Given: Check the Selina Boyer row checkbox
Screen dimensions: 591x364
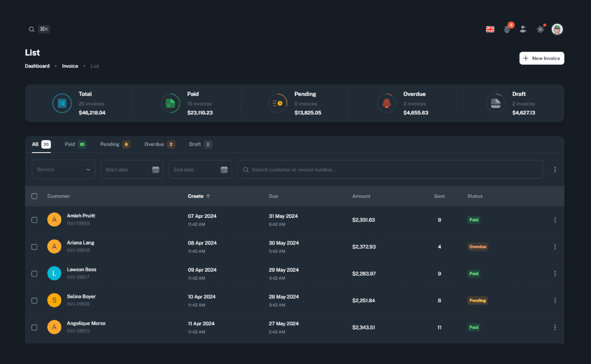Looking at the screenshot, I should [x=34, y=300].
